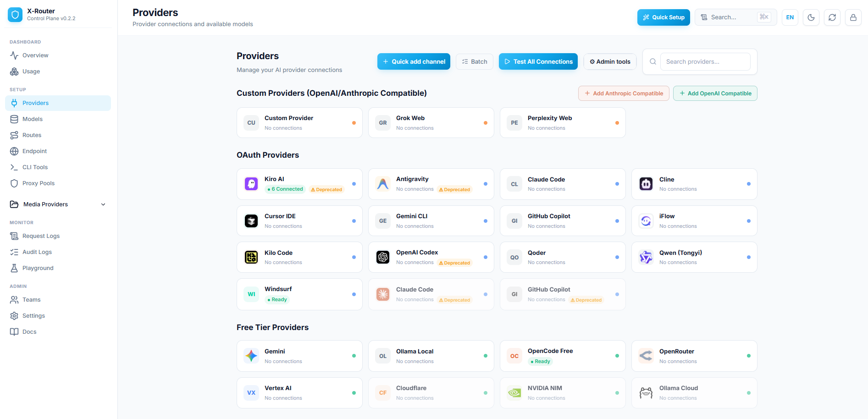Focus the Search providers input
Screen dimensions: 868x419
pyautogui.click(x=705, y=61)
